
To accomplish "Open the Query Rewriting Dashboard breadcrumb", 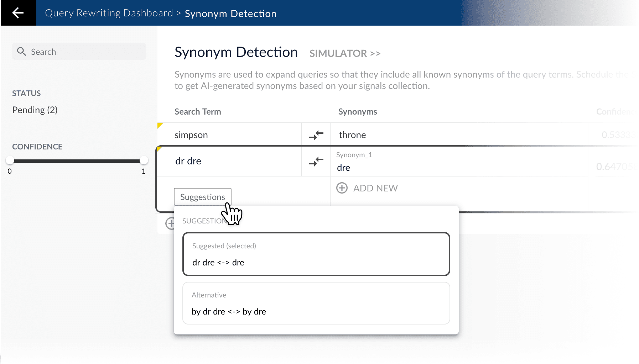I will [108, 13].
